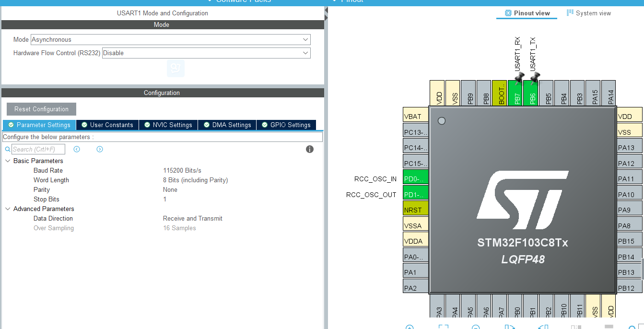Screen dimensions: 644x329
Task: Click the 115200 Bits/s value
Action: (182, 170)
